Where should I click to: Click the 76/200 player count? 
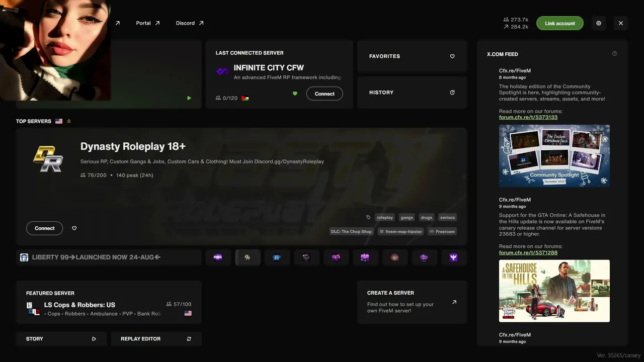(94, 175)
